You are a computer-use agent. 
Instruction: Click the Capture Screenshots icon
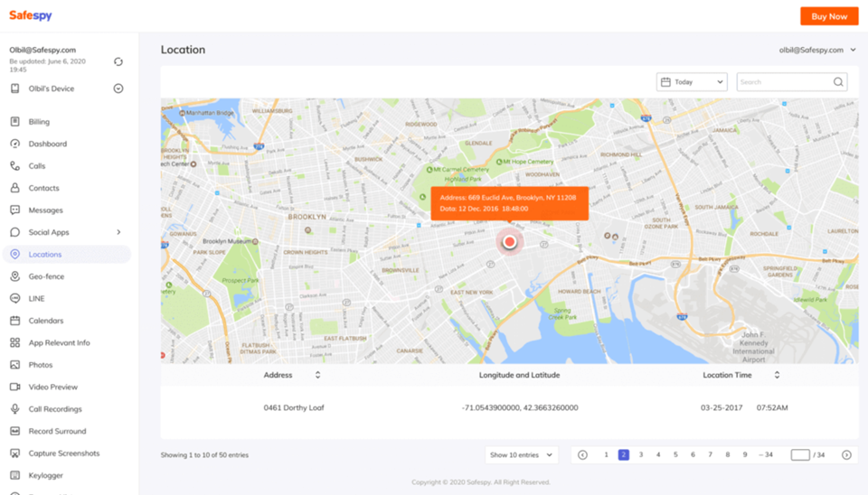[x=15, y=453]
